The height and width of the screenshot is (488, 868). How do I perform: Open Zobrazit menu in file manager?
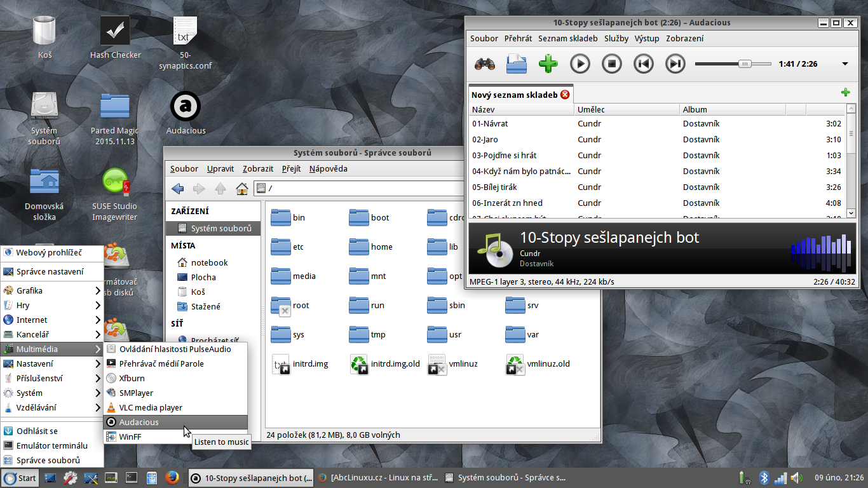pos(258,168)
